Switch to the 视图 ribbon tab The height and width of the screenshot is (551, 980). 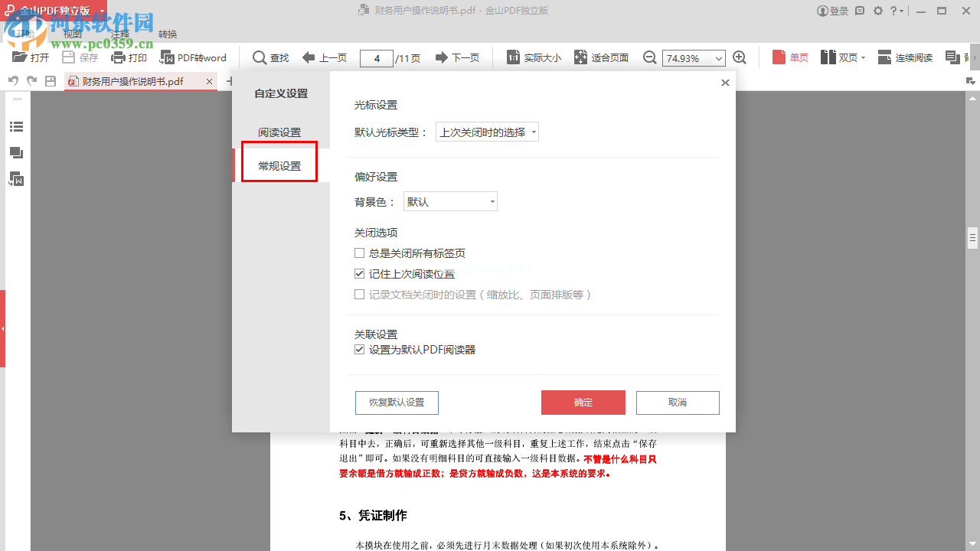click(73, 34)
